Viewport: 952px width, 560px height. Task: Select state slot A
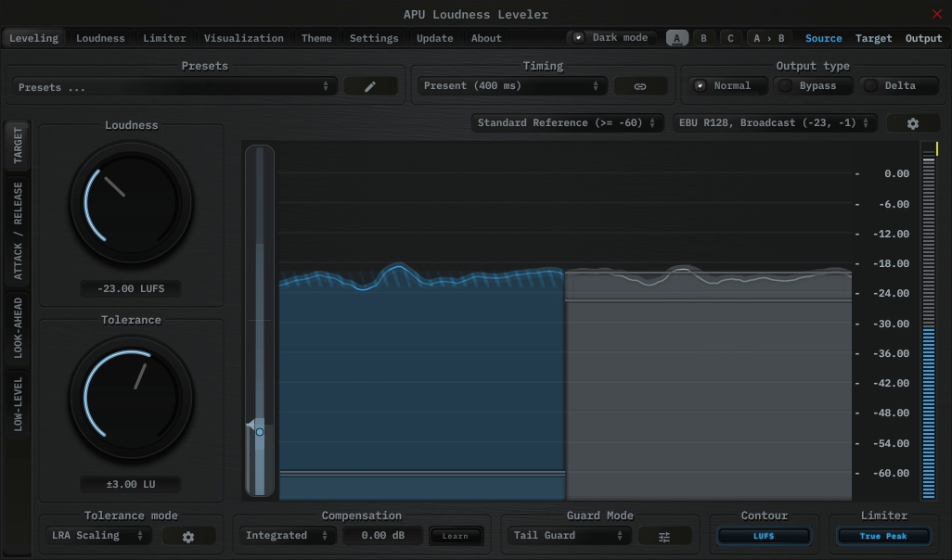click(x=677, y=38)
